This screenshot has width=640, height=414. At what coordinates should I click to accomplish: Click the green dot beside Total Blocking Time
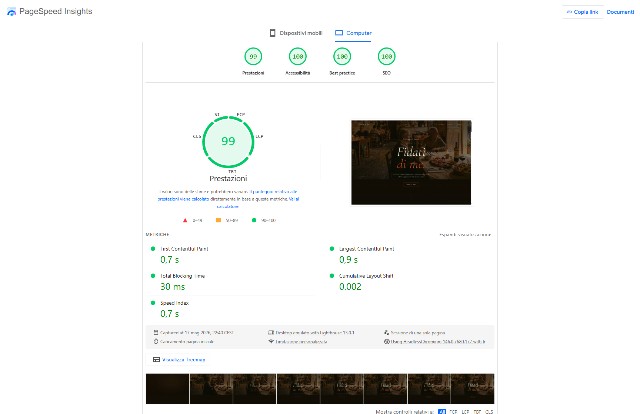(153, 276)
